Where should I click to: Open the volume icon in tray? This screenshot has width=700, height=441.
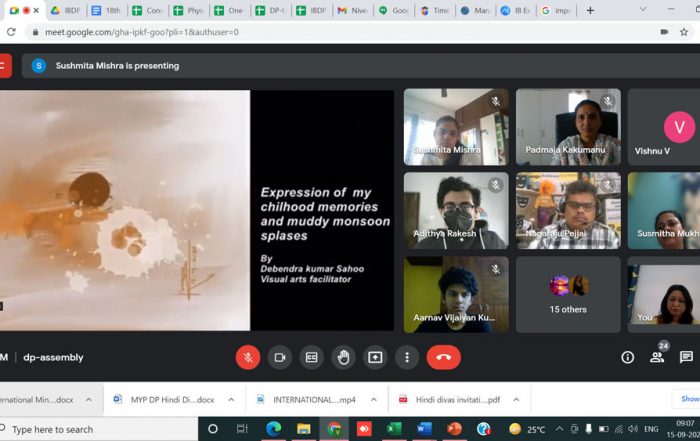633,429
